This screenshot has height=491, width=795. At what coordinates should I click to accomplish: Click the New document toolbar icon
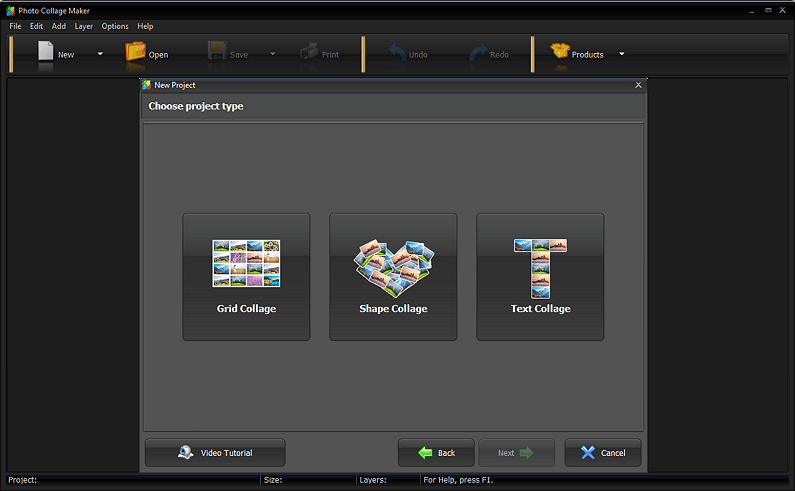tap(46, 51)
